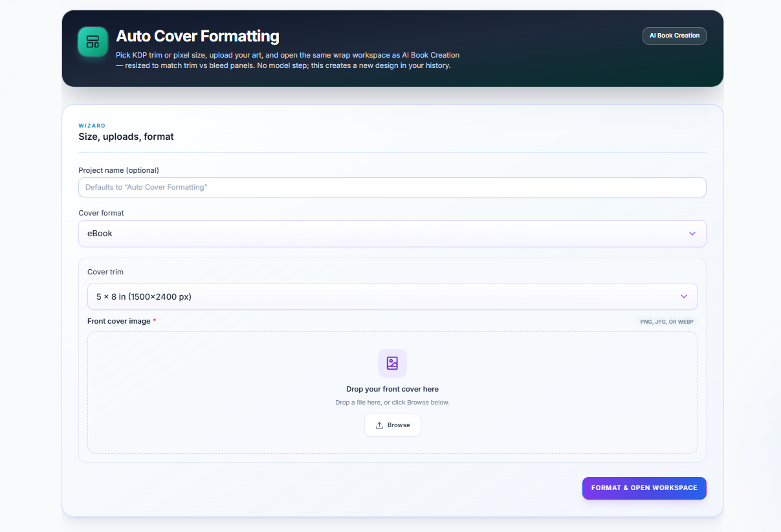
Task: Click the 'Drop your front cover here' text
Action: [x=393, y=389]
